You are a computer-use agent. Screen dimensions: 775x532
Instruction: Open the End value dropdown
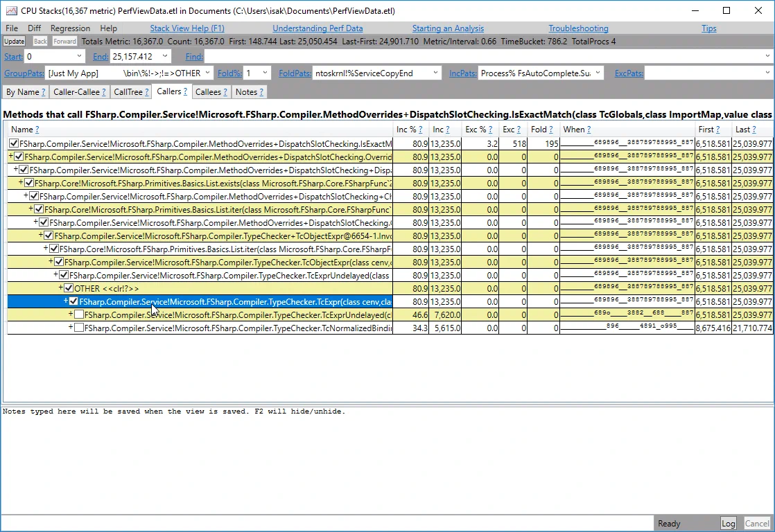(x=165, y=56)
